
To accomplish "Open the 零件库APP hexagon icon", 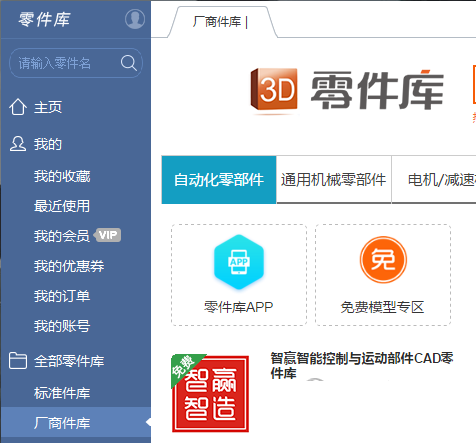I will point(239,262).
